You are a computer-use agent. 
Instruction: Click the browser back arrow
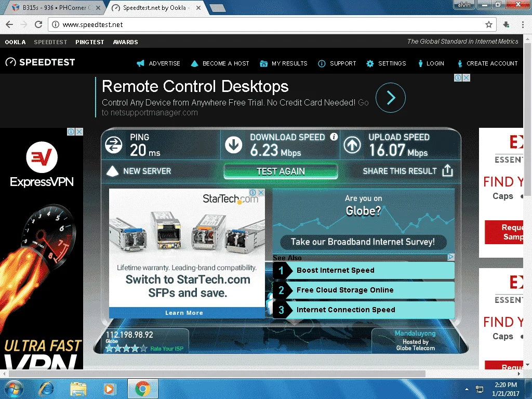pos(9,24)
